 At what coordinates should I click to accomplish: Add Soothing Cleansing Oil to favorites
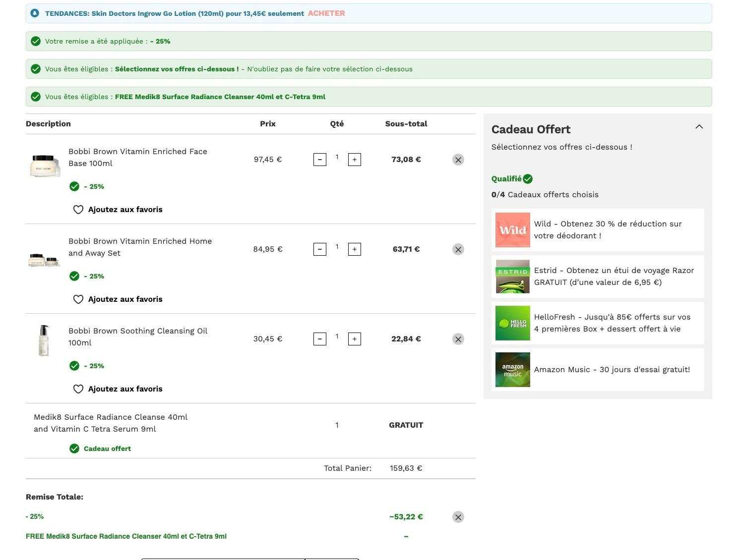(118, 389)
